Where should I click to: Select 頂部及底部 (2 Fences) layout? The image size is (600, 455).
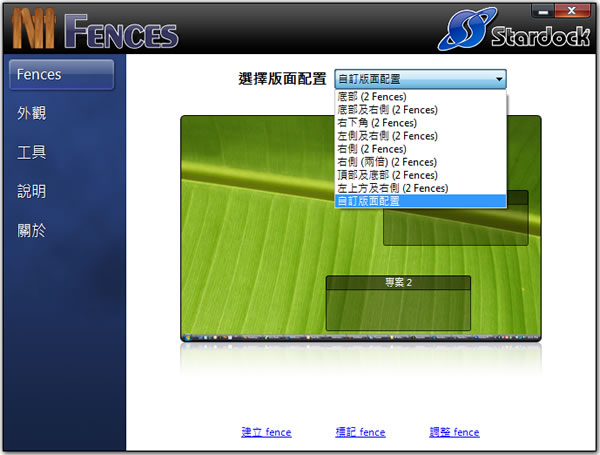pos(420,175)
